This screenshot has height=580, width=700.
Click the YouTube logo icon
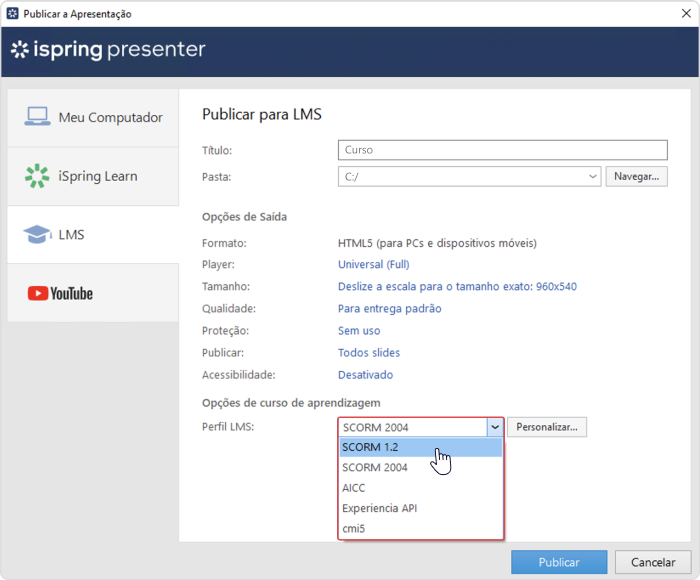pyautogui.click(x=60, y=293)
